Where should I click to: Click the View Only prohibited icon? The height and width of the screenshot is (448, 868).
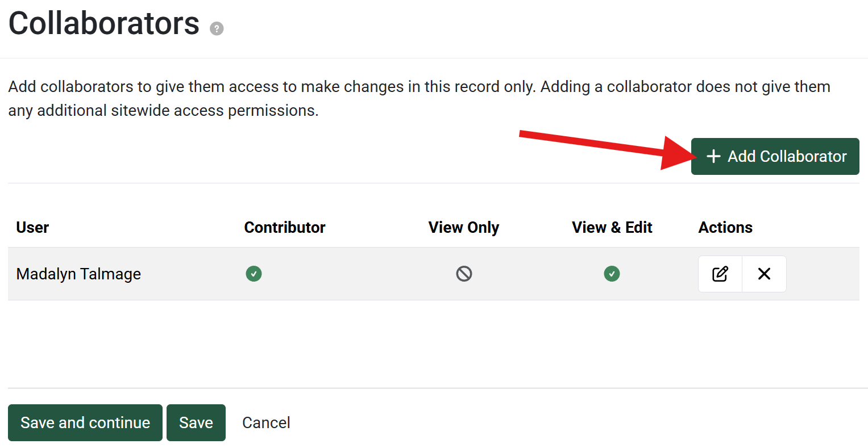click(464, 274)
